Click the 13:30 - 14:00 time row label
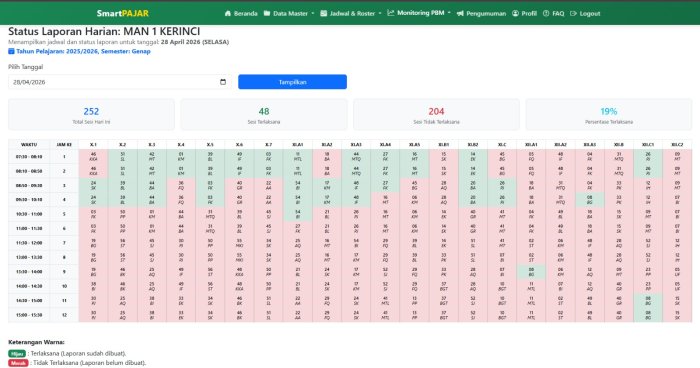 point(29,272)
